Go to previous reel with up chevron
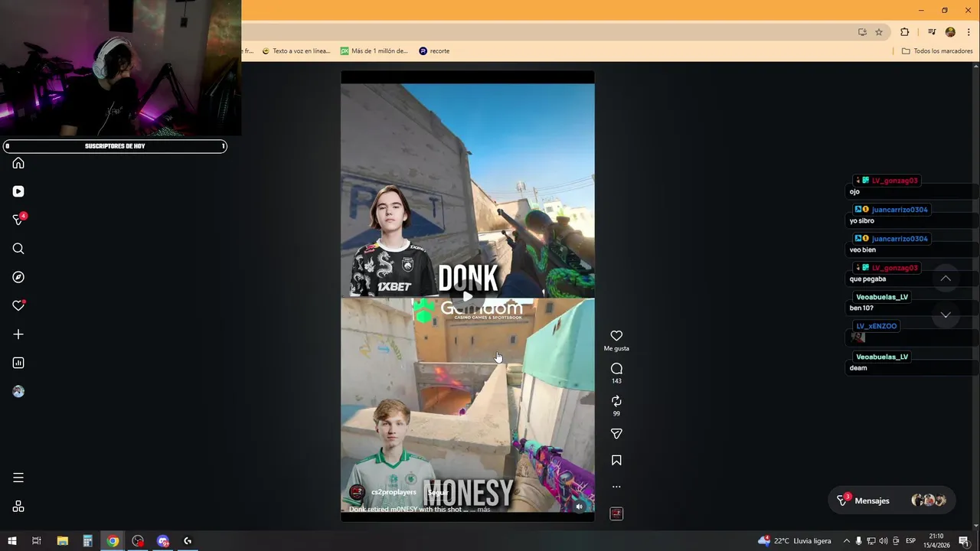The image size is (980, 551). pyautogui.click(x=946, y=279)
